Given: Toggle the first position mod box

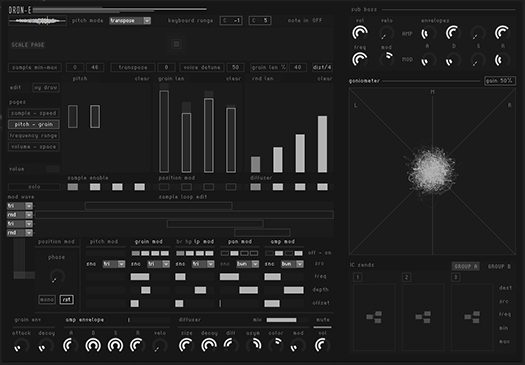Looking at the screenshot, I should coord(164,187).
